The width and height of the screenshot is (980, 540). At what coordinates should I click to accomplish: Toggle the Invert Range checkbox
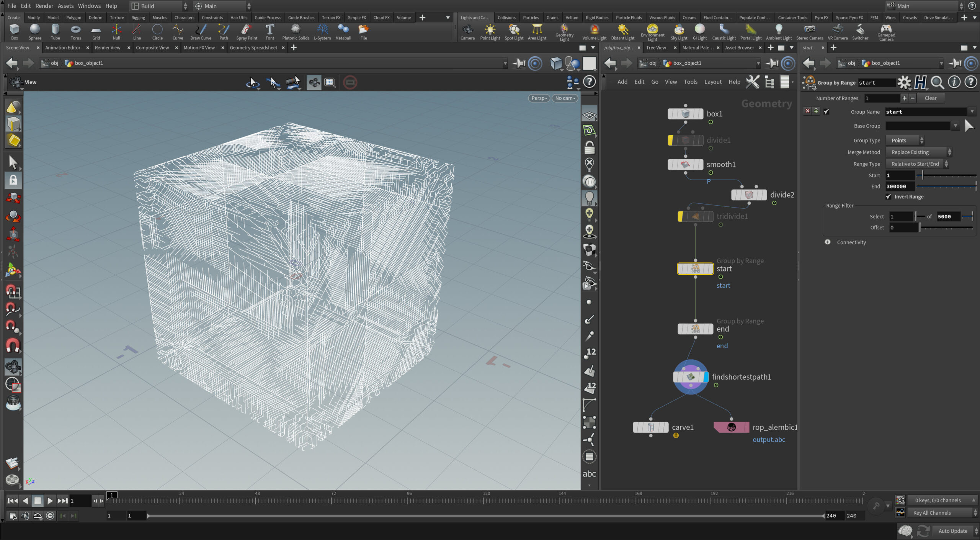coord(889,196)
